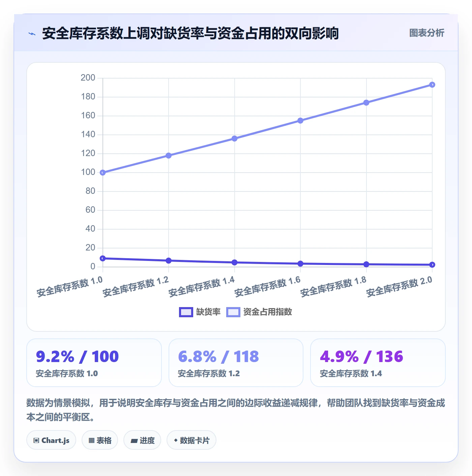
Task: Click the 缺货率 point at 安全库存系数 1.6
Action: click(300, 264)
